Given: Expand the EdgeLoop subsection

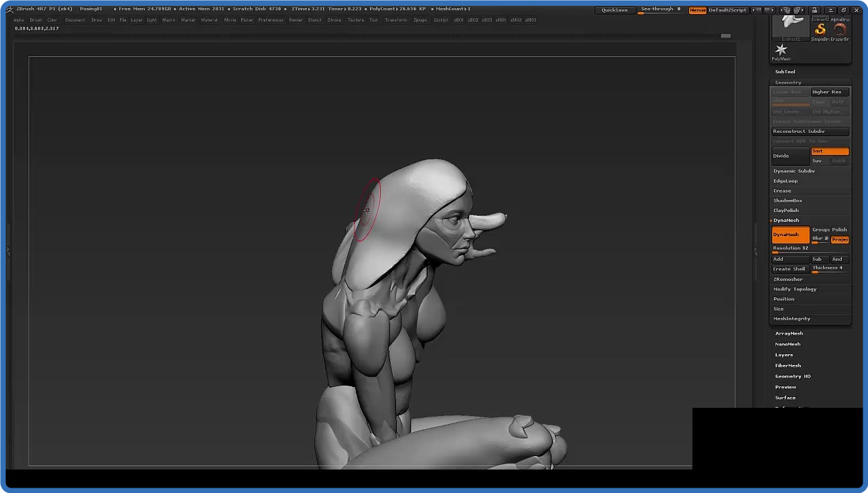Looking at the screenshot, I should [x=786, y=181].
